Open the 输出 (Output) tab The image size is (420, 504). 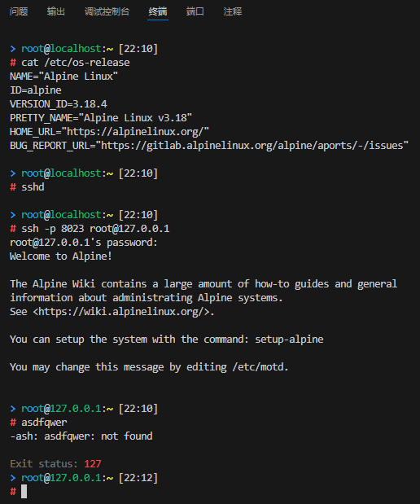pyautogui.click(x=56, y=11)
